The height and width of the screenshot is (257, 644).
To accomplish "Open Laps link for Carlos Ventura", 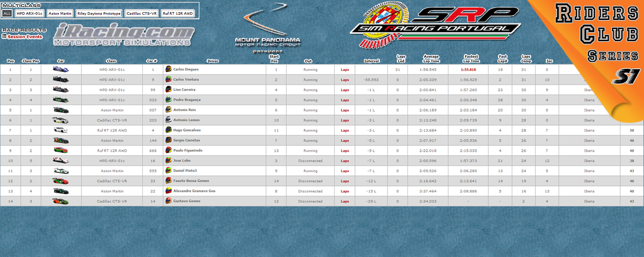I will [x=344, y=80].
